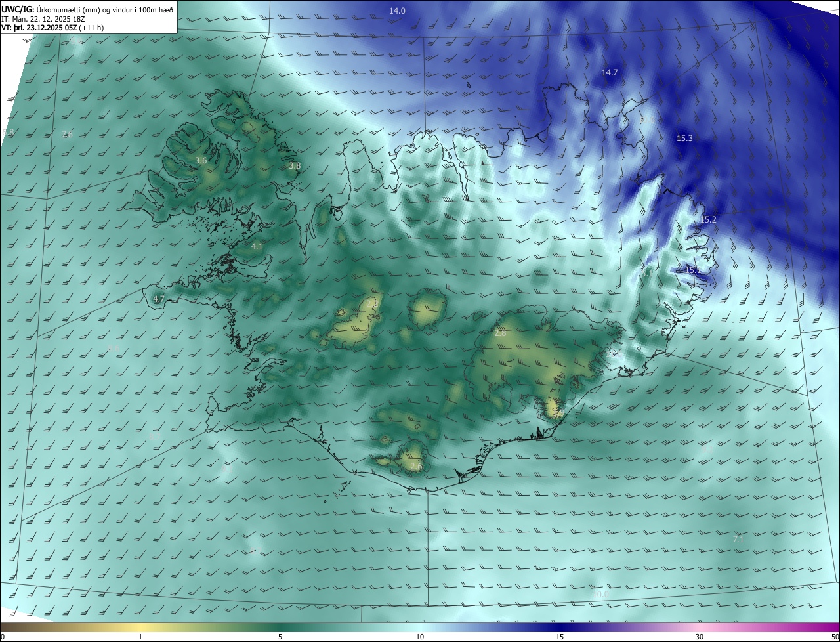Image resolution: width=840 pixels, height=642 pixels.
Task: Click the 3.6 value in the Westfjords
Action: (x=201, y=160)
